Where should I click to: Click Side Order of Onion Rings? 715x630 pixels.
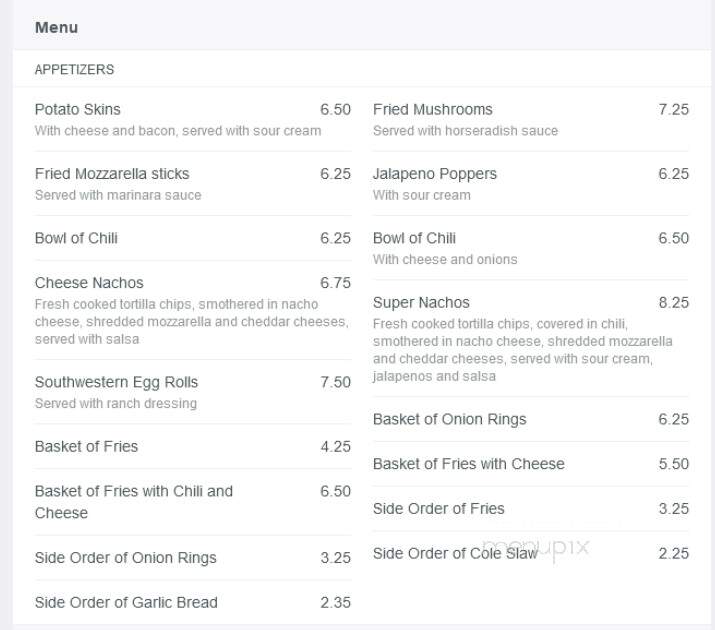pos(125,558)
